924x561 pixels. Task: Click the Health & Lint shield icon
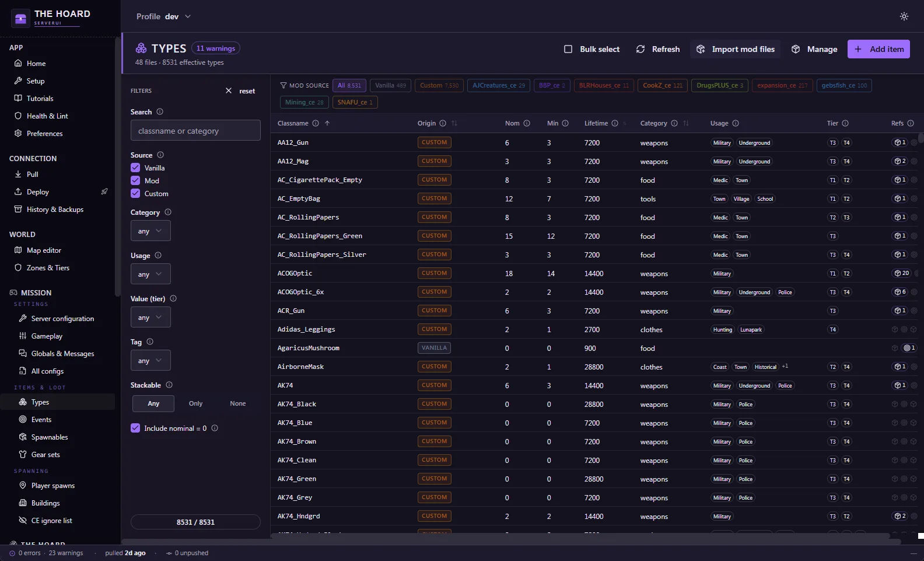pos(18,116)
